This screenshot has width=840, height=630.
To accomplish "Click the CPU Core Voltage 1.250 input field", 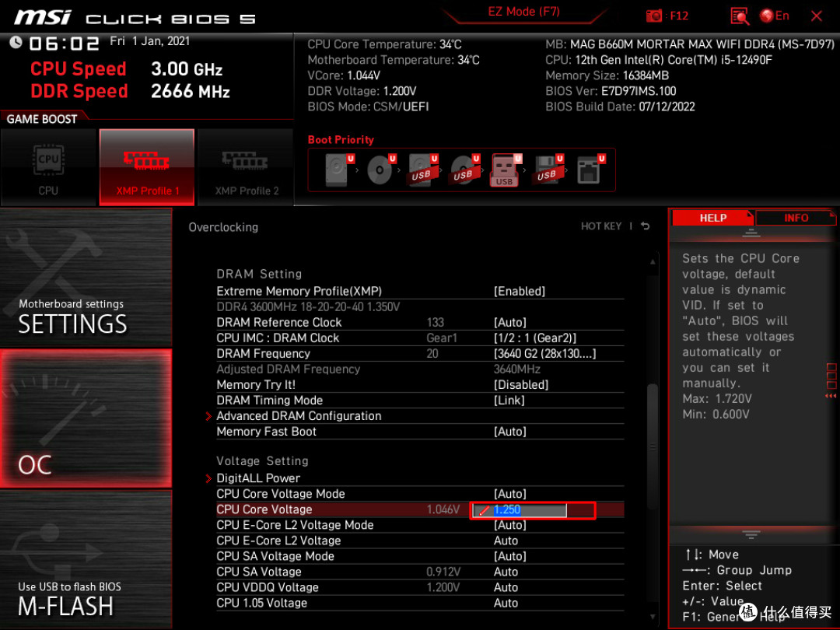I will [519, 510].
